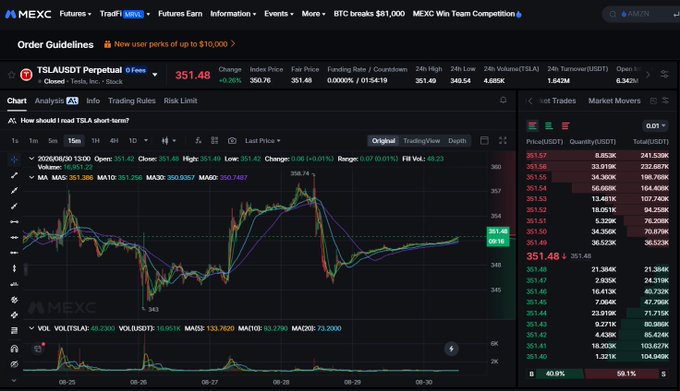Open the chart layout grid icon
Screen dimensions: 680x391
coord(214,140)
